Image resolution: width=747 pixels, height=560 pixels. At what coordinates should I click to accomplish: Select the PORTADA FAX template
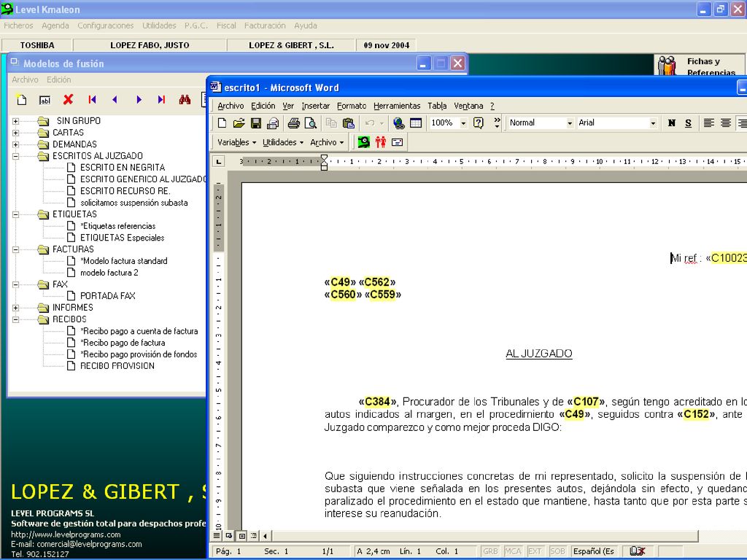(x=108, y=296)
